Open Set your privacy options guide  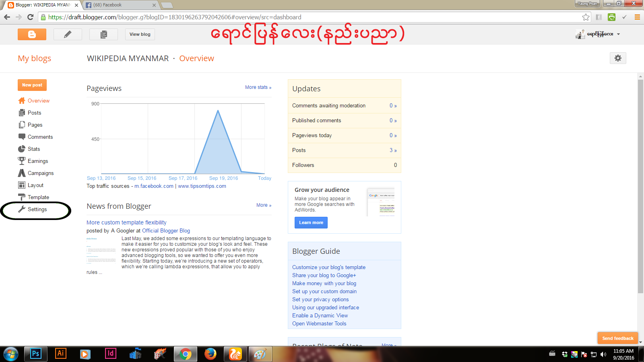[320, 300]
